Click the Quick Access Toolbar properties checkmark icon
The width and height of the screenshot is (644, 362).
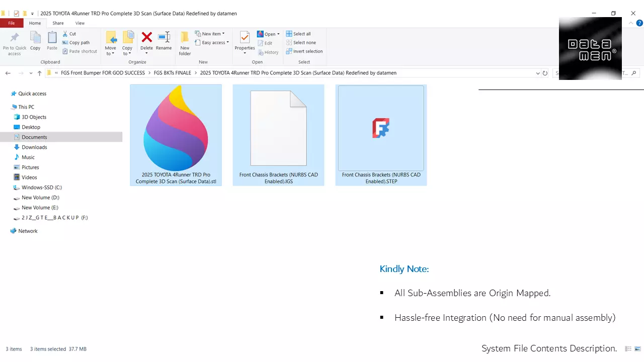click(x=17, y=14)
